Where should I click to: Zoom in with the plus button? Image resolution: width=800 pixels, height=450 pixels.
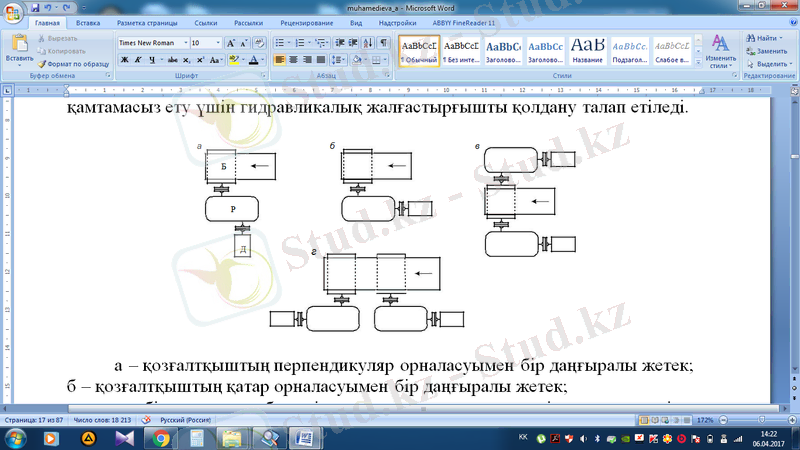pyautogui.click(x=792, y=420)
